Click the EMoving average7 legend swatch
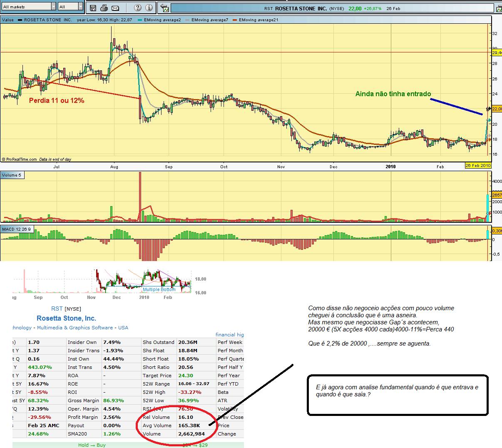 (187, 20)
